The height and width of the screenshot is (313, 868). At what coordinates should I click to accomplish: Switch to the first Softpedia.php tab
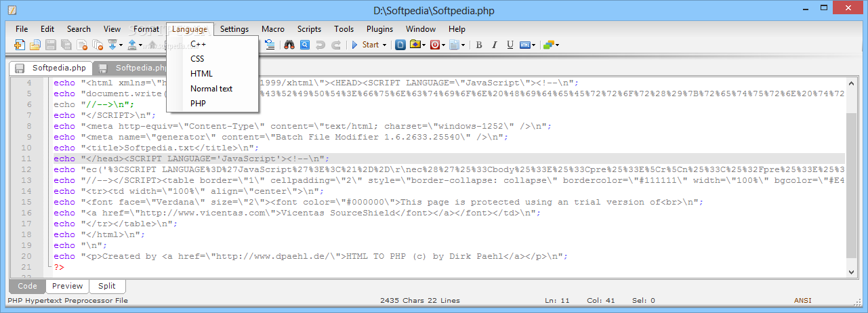coord(51,68)
